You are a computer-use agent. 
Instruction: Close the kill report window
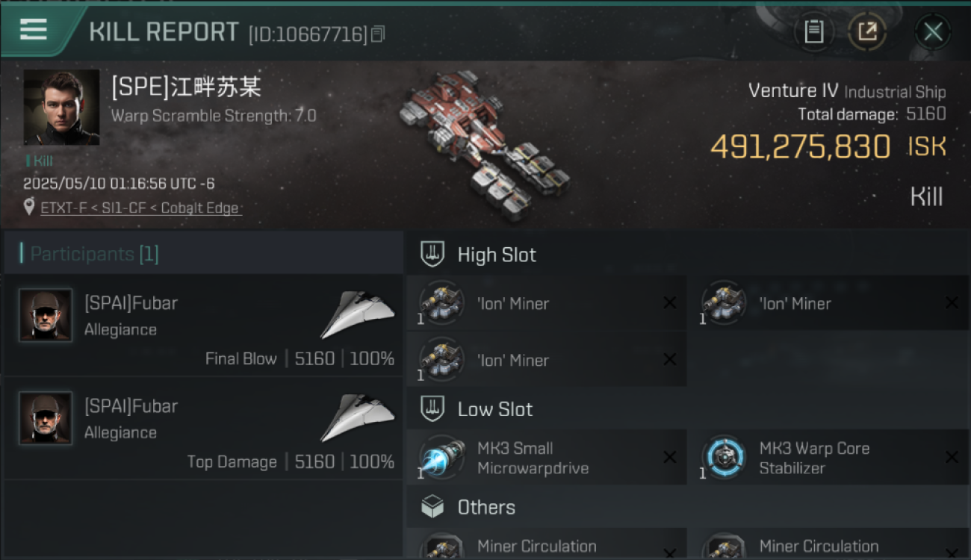coord(933,32)
